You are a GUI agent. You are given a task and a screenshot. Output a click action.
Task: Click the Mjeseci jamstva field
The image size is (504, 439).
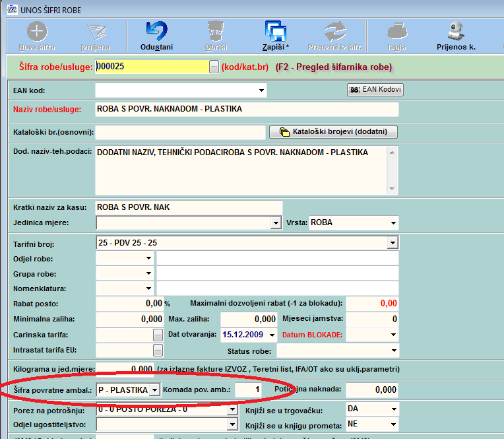point(372,319)
